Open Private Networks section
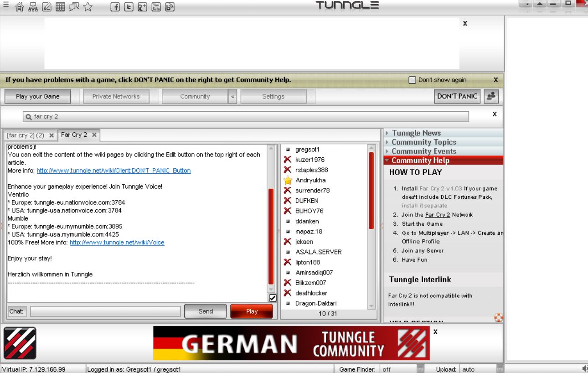Screen dimensions: 588x373 (116, 97)
